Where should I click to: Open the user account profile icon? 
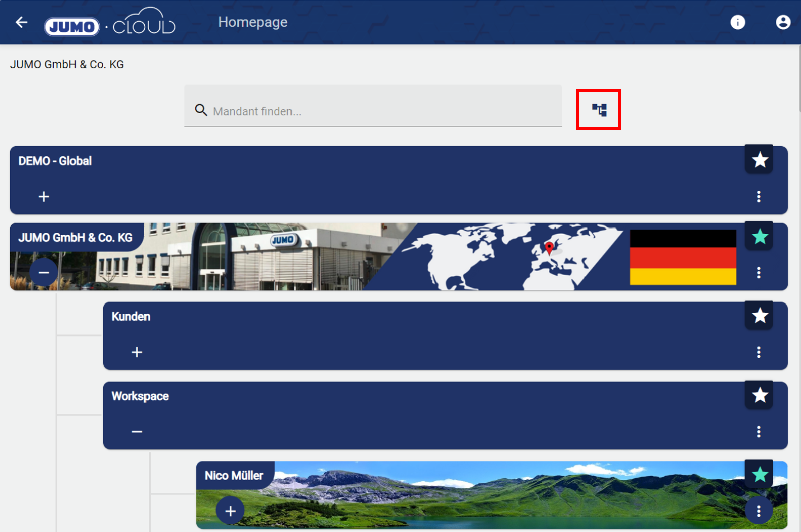tap(782, 22)
